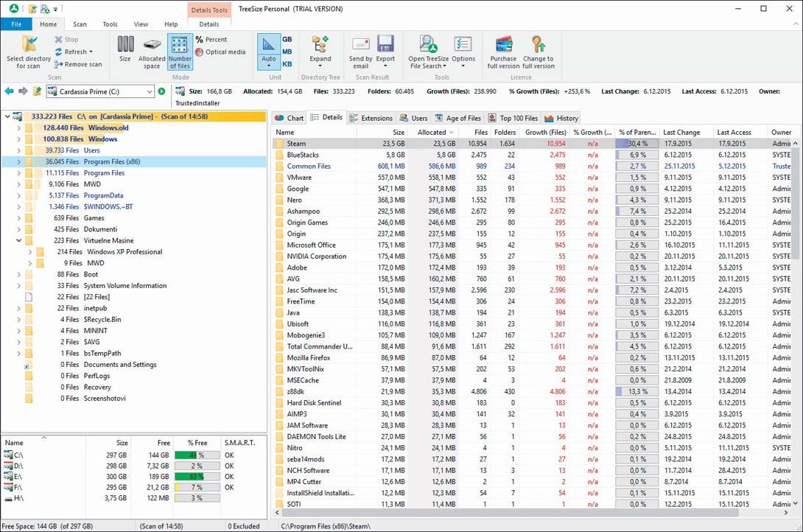Open the Help ribbon tab
803x532 pixels.
pyautogui.click(x=171, y=24)
